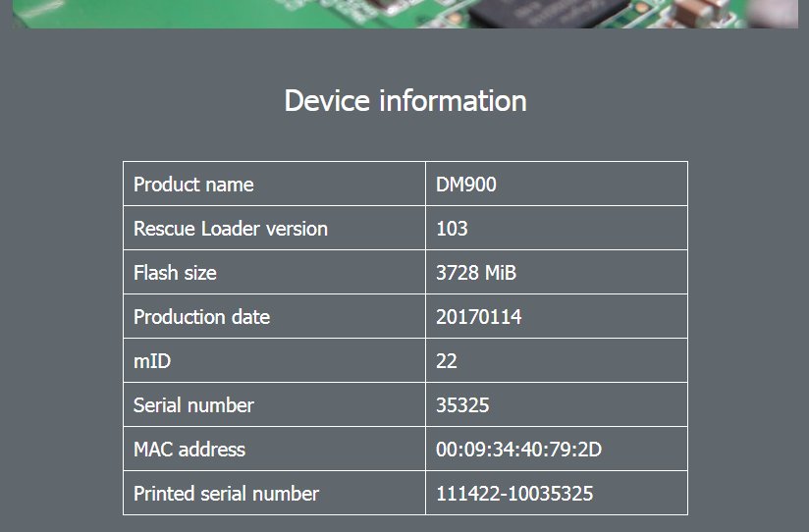Click the DM900 product name value
The image size is (809, 532).
(466, 185)
